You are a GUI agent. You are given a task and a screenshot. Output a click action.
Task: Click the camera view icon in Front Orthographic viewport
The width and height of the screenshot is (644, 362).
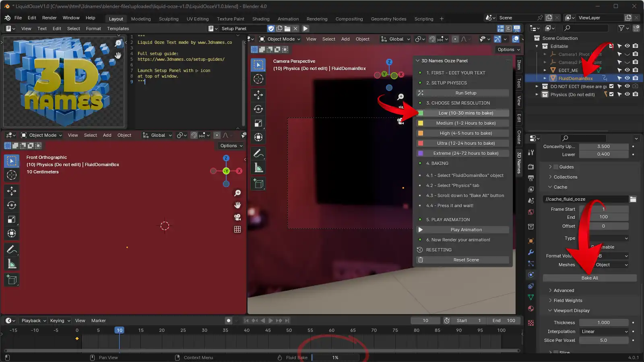click(237, 217)
